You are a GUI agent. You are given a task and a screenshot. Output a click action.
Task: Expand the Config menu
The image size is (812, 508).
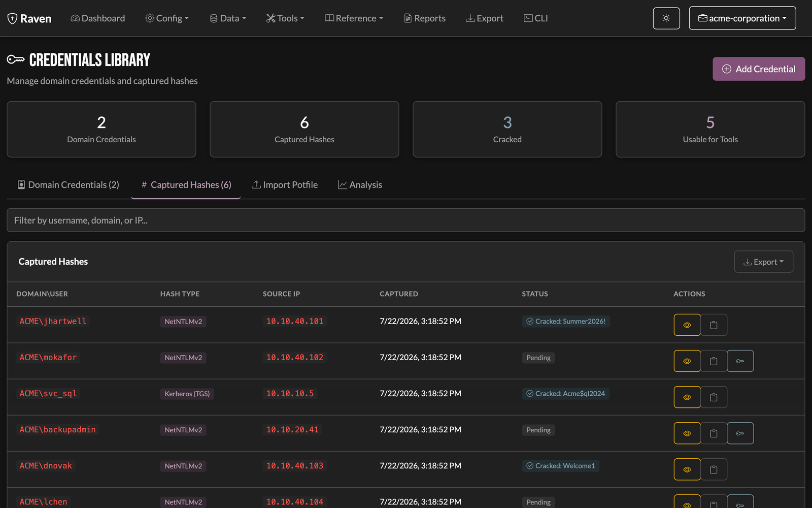pos(167,18)
